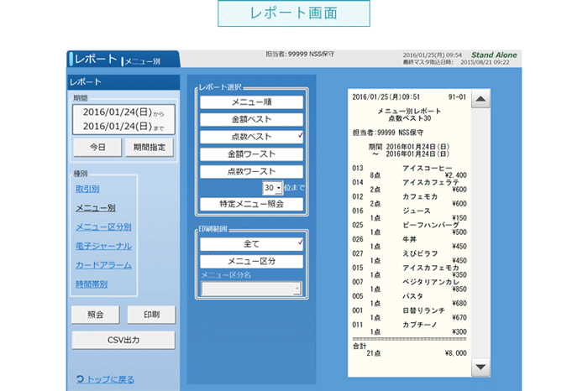Open the メニュー別 report type

tap(96, 208)
